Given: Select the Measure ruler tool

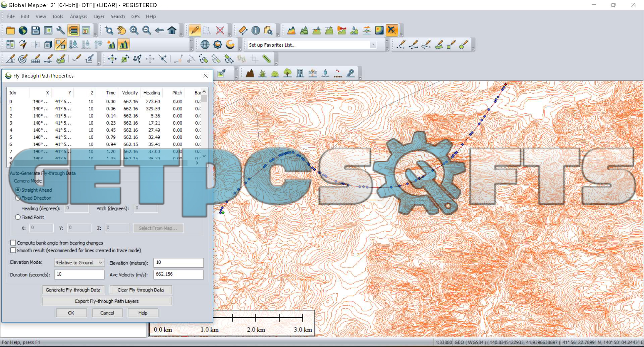Looking at the screenshot, I should (243, 31).
